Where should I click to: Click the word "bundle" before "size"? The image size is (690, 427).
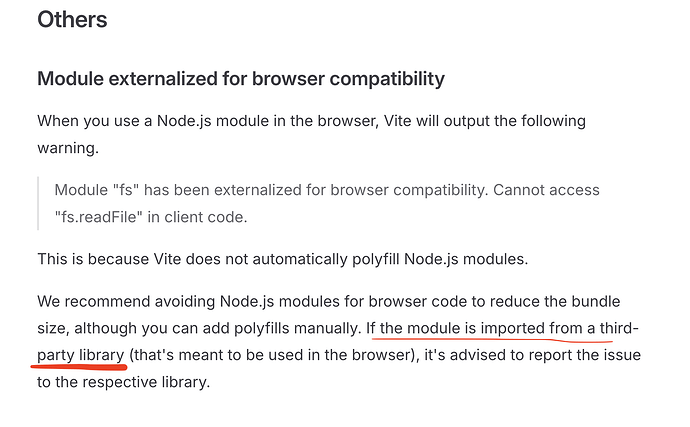[595, 302]
